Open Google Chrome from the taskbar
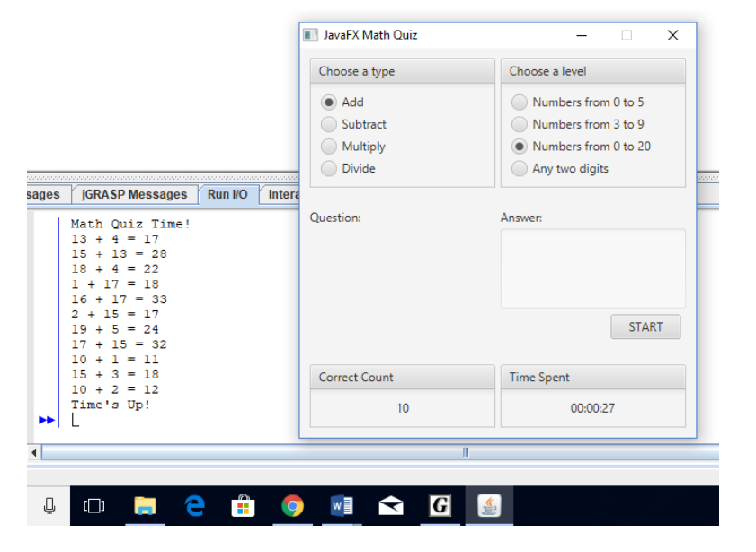Screen dimensions: 756x552 click(292, 505)
